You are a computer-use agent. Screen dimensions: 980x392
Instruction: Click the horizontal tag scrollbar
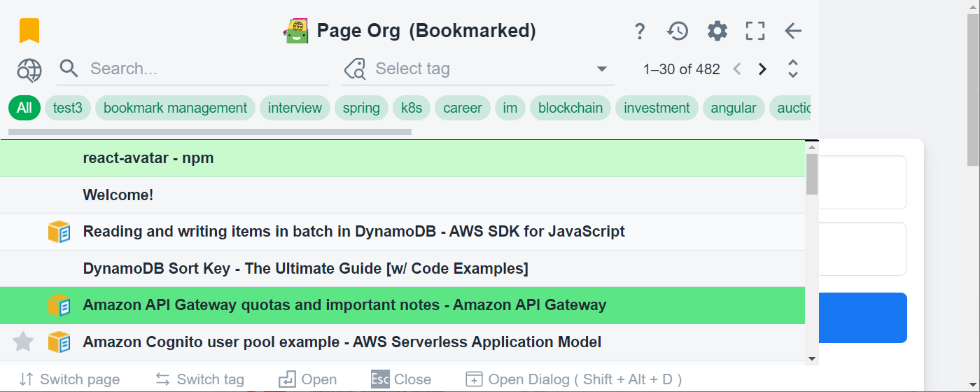pos(210,132)
